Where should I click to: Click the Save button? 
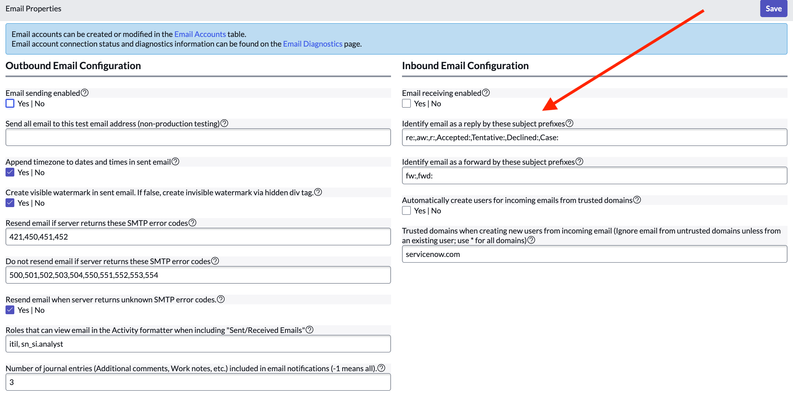(773, 9)
